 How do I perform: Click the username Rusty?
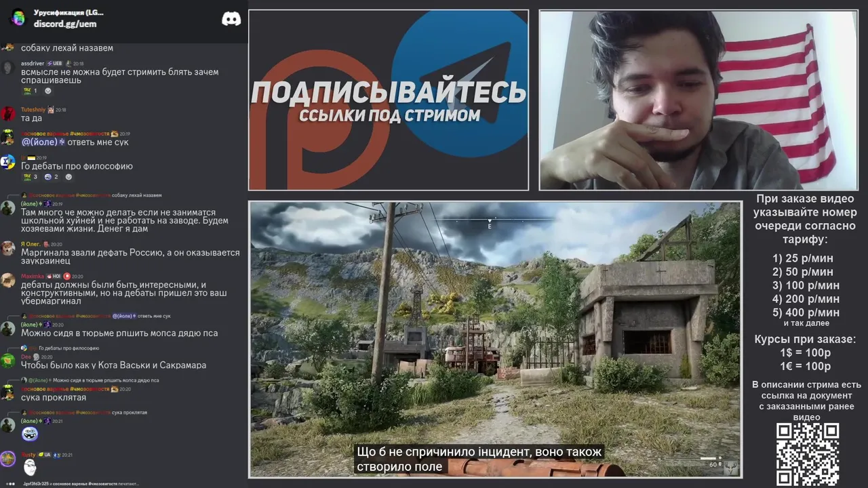[28, 455]
